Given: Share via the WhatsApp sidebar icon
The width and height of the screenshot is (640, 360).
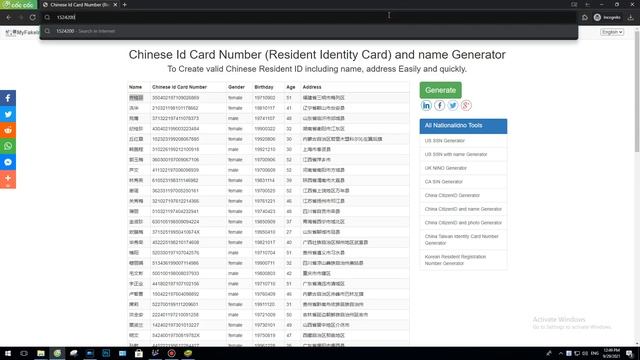Looking at the screenshot, I should pyautogui.click(x=8, y=146).
